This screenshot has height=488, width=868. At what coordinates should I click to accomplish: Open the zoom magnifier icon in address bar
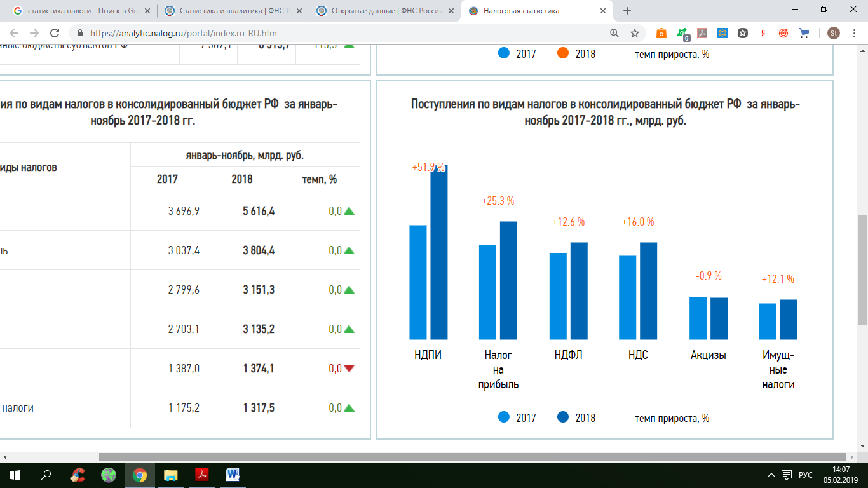[614, 33]
